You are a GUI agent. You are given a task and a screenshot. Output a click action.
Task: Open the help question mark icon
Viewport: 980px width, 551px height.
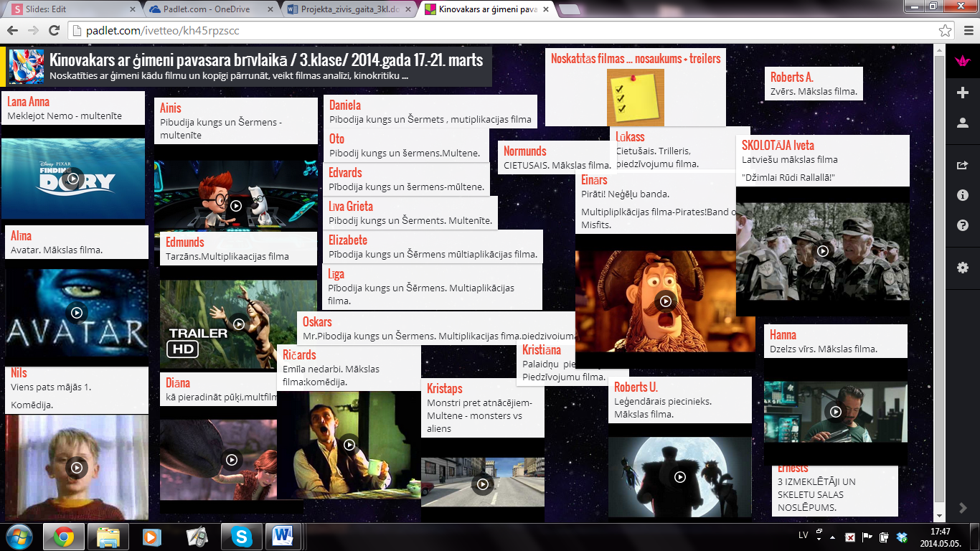963,225
